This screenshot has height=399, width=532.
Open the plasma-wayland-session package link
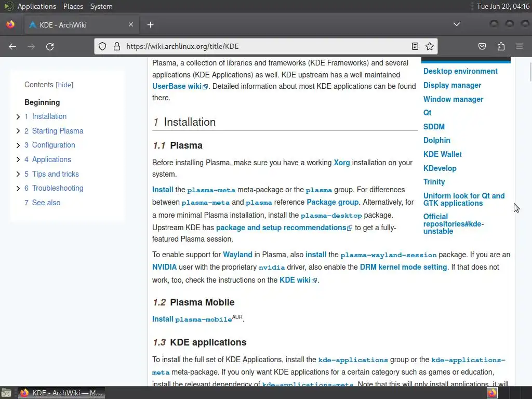click(389, 255)
